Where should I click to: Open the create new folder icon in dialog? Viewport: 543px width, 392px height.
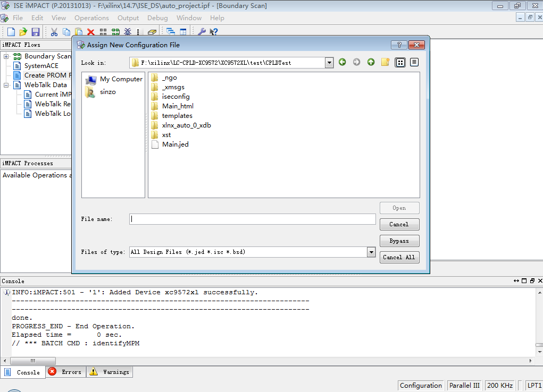point(385,62)
